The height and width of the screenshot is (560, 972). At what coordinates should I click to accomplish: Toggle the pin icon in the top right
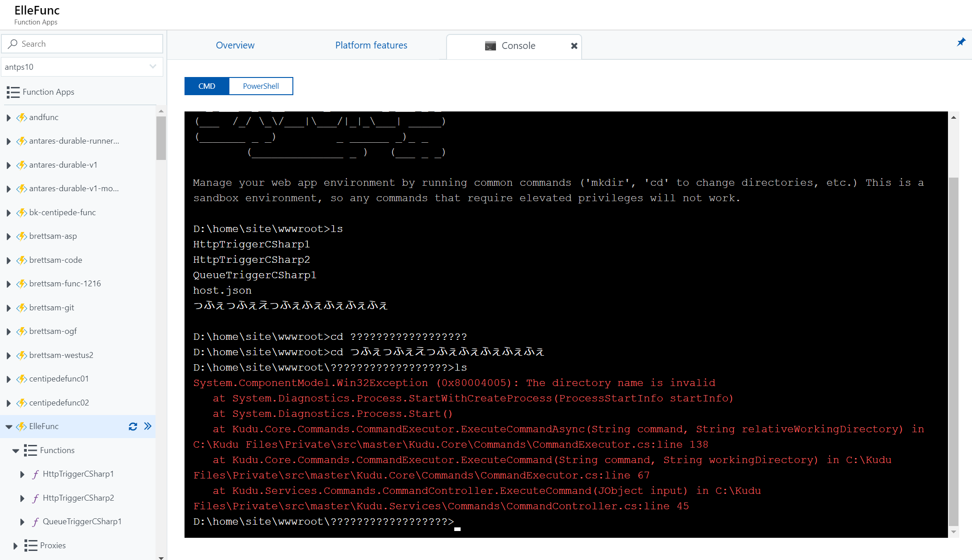tap(961, 42)
